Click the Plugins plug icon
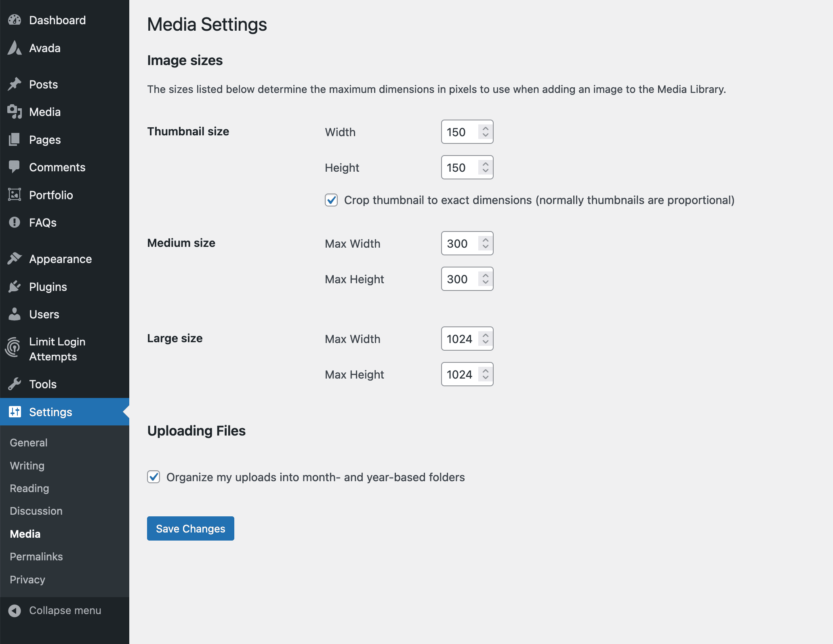833x644 pixels. click(x=15, y=286)
